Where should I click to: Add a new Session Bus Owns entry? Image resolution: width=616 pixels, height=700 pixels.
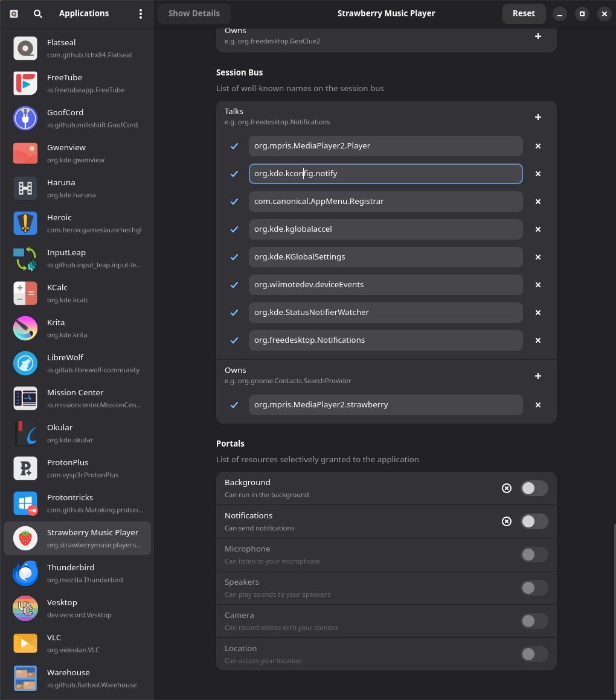[x=538, y=376]
